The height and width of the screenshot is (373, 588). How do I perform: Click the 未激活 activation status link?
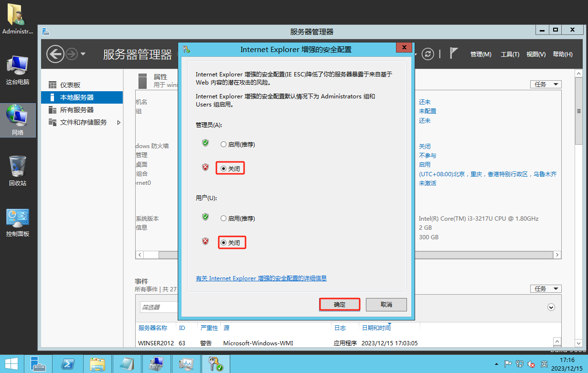click(428, 183)
